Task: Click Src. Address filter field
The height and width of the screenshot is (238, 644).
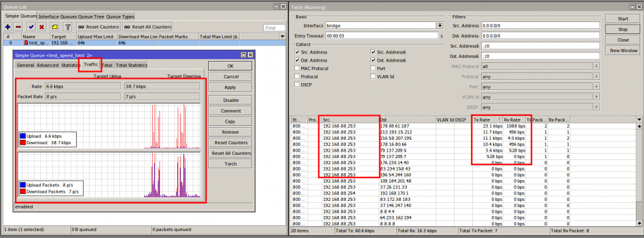Action: pos(540,25)
